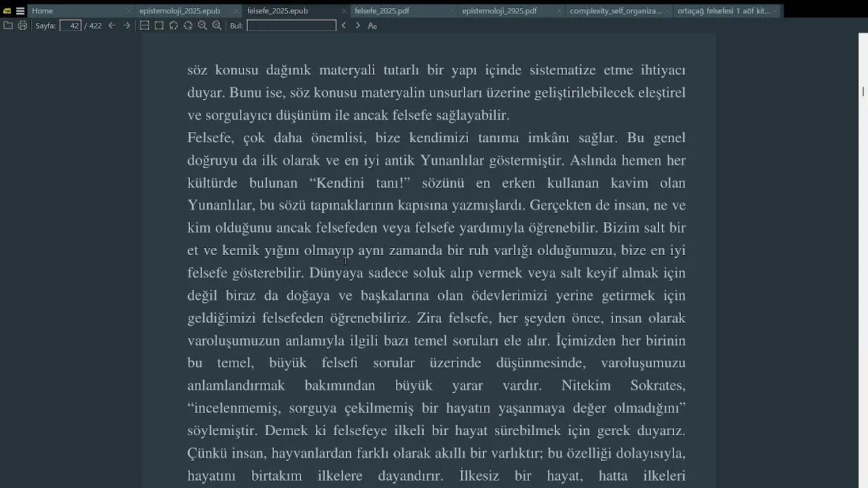
Task: Close the felsefe_2025.epub tab
Action: coord(344,11)
